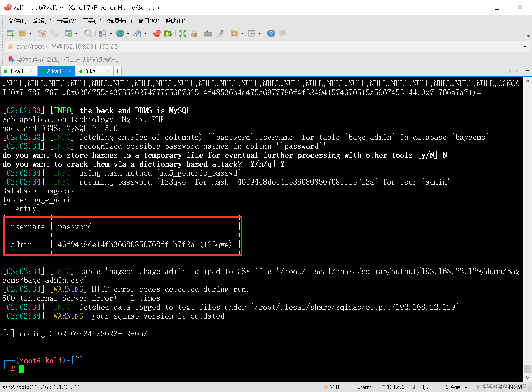The height and width of the screenshot is (392, 532).
Task: Click the lock screen padlock icon
Action: click(194, 33)
